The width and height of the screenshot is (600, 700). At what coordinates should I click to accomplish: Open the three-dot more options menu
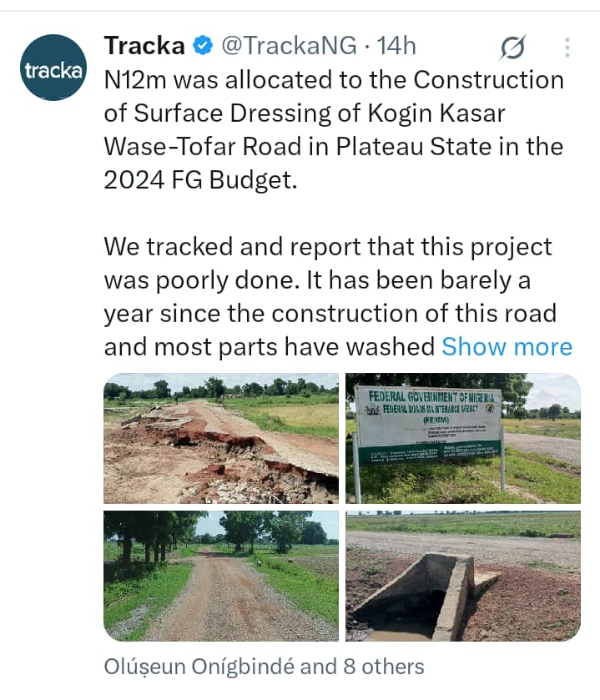pos(567,48)
